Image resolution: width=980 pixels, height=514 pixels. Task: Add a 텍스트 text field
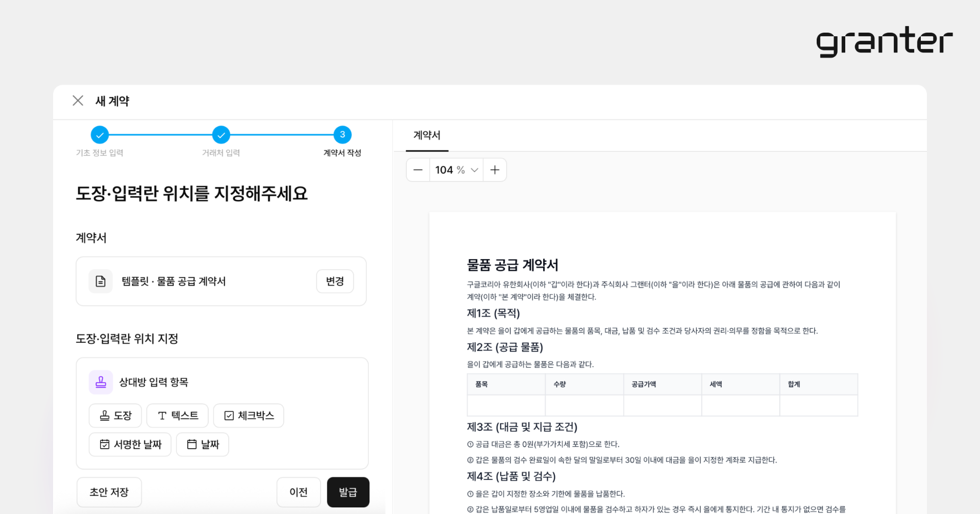click(178, 416)
